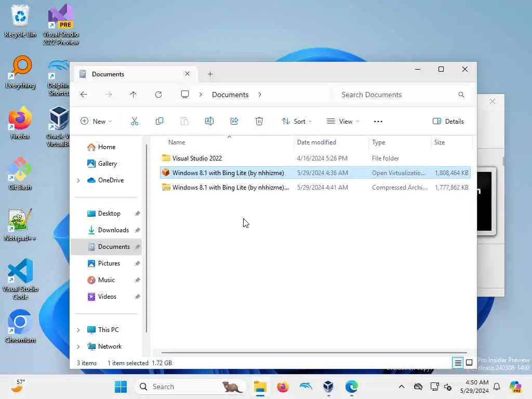Open Visual Studio 2022 Preview desktop shortcut
Image resolution: width=532 pixels, height=399 pixels.
click(x=61, y=24)
